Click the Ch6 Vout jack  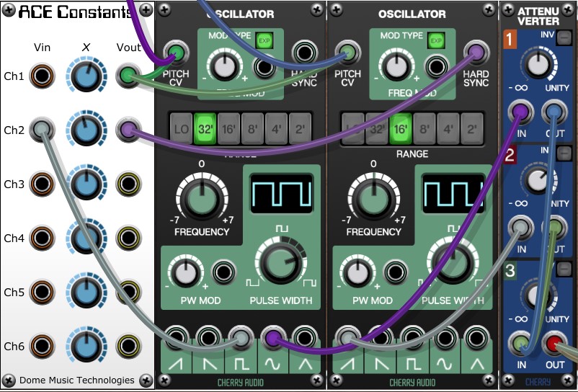(x=128, y=346)
